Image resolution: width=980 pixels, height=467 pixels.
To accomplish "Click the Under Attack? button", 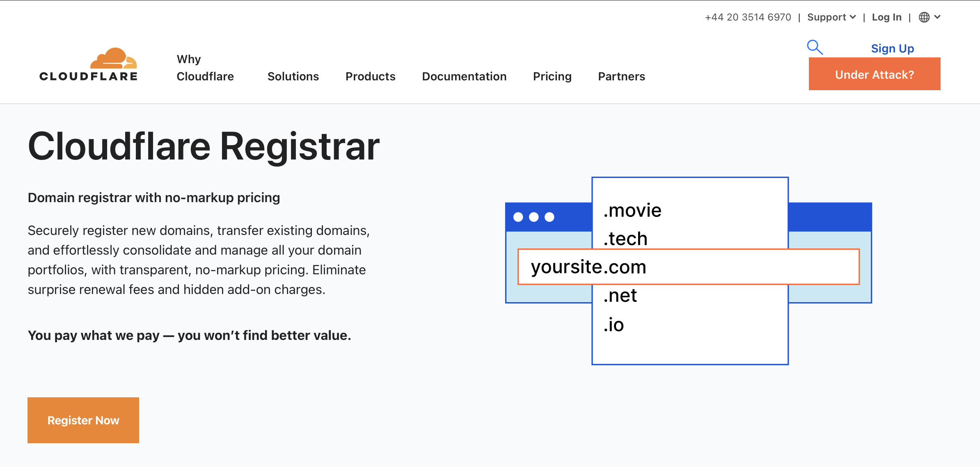I will tap(875, 74).
